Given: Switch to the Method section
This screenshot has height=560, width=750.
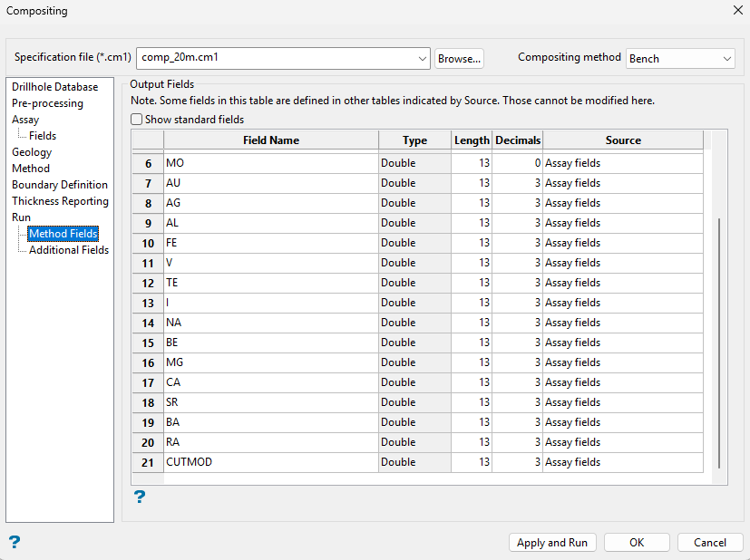Looking at the screenshot, I should (31, 169).
